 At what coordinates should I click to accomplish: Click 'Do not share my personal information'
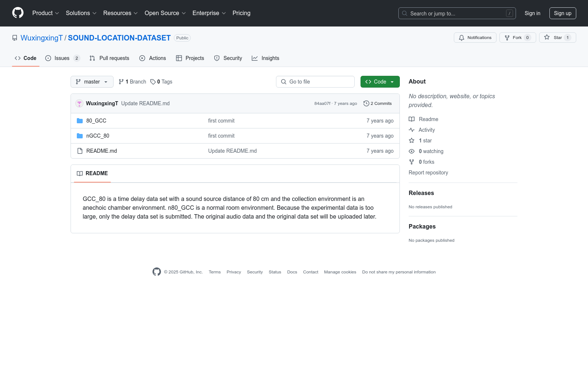pyautogui.click(x=399, y=272)
